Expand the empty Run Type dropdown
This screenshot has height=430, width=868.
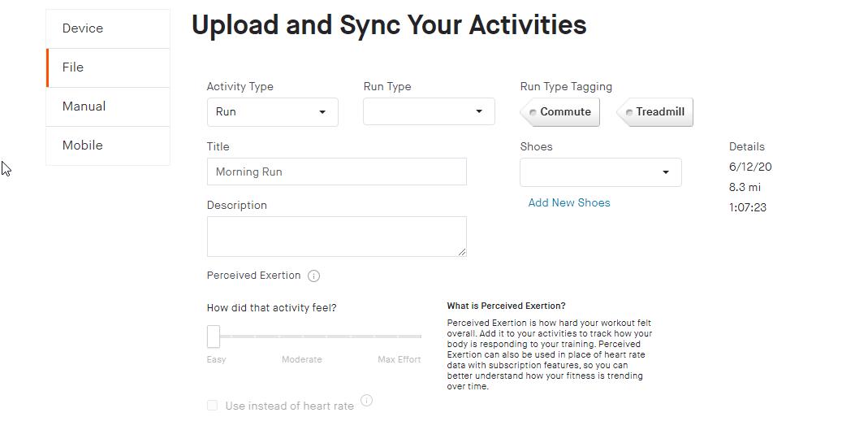pos(429,111)
